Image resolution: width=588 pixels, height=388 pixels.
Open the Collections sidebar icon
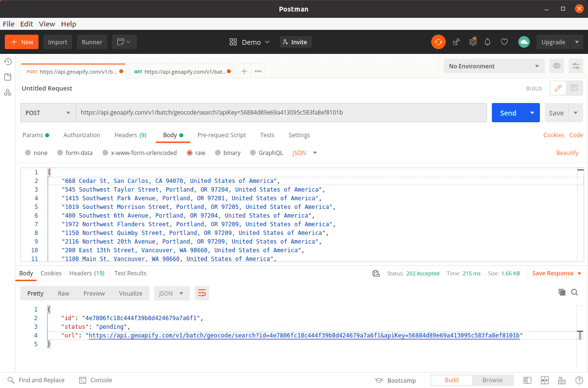(x=8, y=77)
